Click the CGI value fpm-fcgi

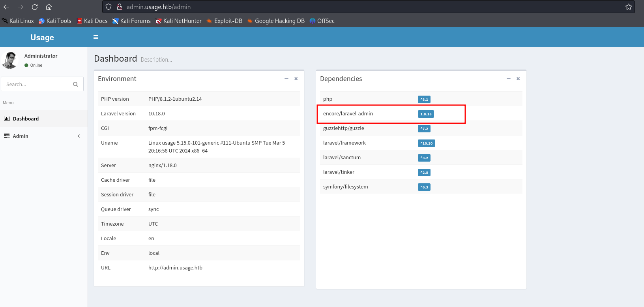[158, 128]
